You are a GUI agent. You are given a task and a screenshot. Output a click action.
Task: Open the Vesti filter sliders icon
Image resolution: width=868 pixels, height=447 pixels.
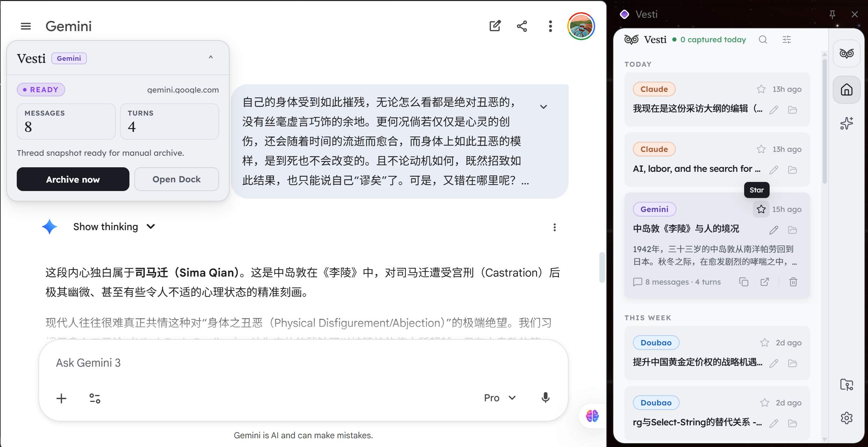click(x=787, y=39)
